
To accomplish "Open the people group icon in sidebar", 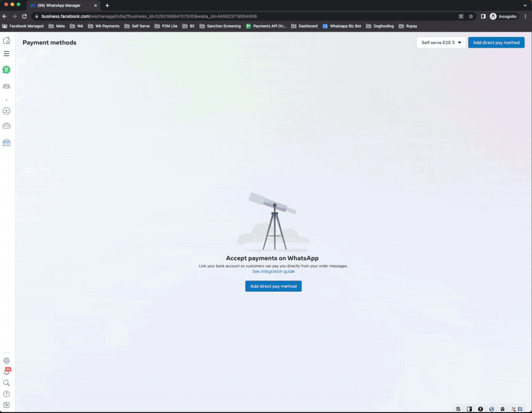I will coord(7,86).
